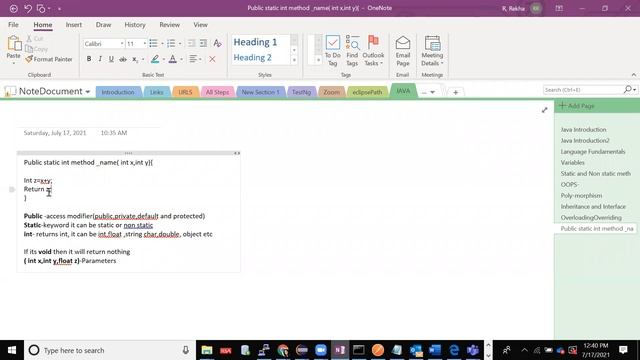Switch to the View tab

200,25
